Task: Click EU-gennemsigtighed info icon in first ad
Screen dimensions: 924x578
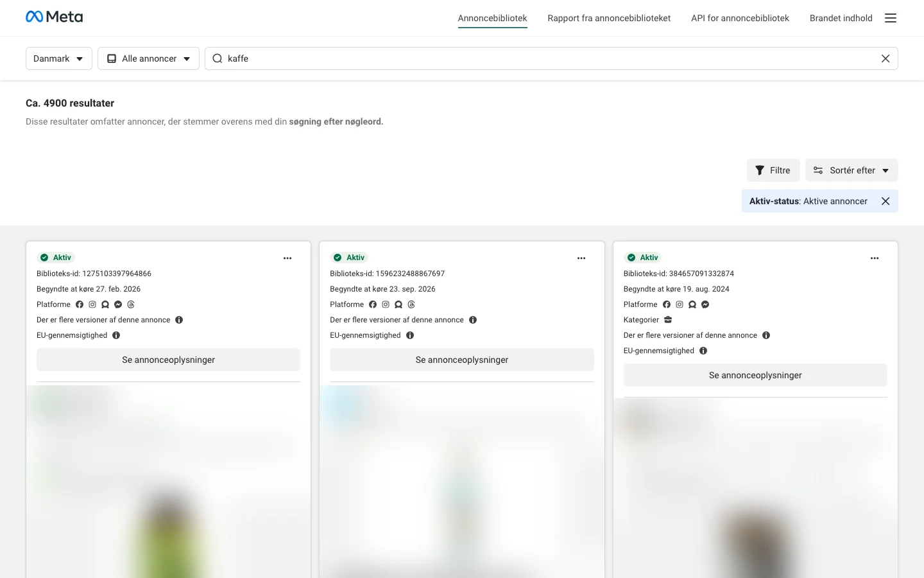Action: click(116, 335)
